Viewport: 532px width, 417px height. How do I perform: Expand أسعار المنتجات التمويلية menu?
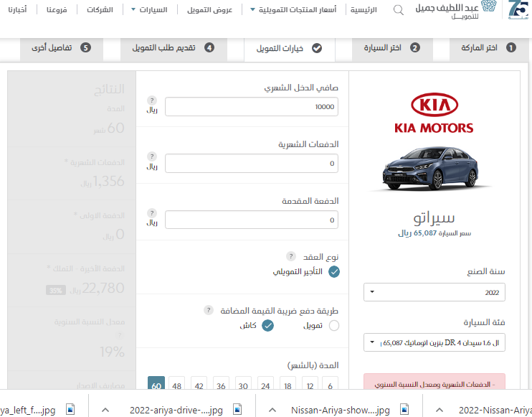pos(293,9)
